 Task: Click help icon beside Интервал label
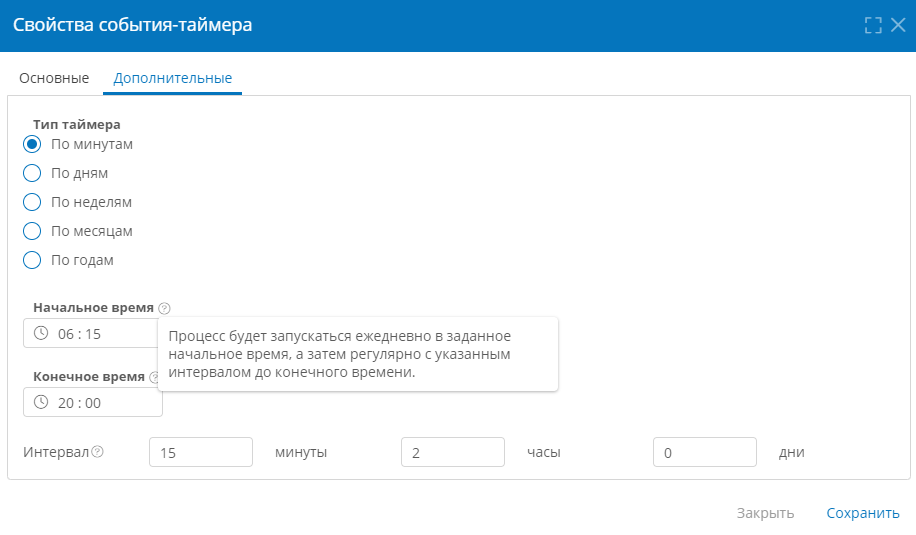coord(98,451)
